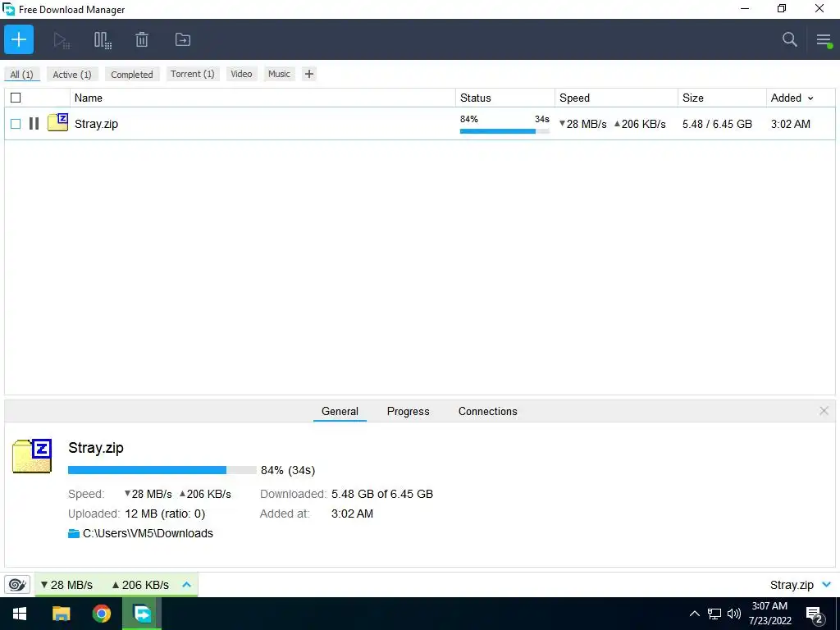Open the hamburger main menu

coord(824,39)
